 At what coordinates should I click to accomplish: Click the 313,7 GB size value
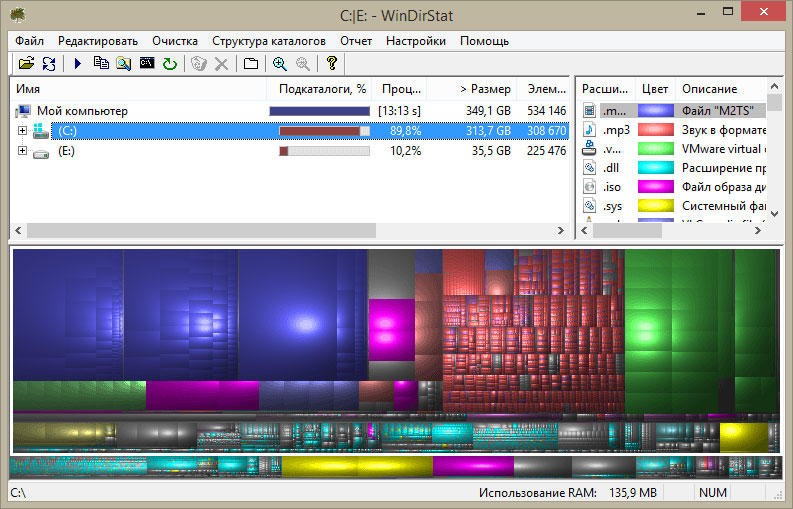(x=488, y=131)
